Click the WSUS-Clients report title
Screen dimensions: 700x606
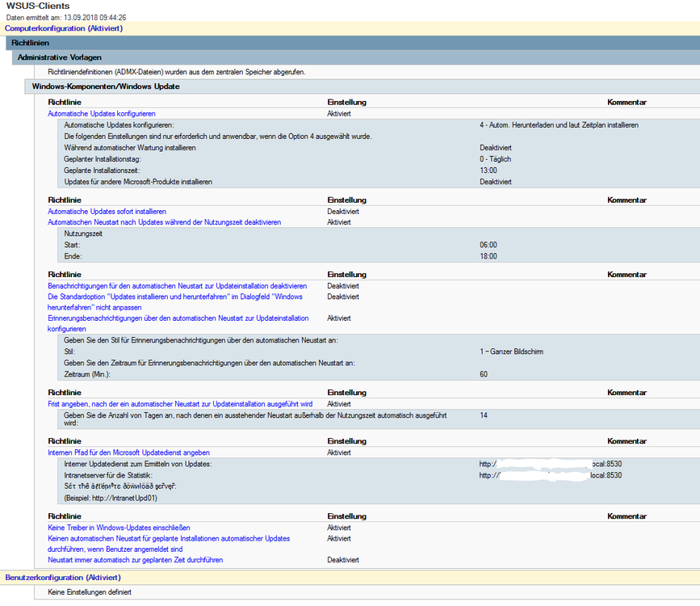[38, 6]
